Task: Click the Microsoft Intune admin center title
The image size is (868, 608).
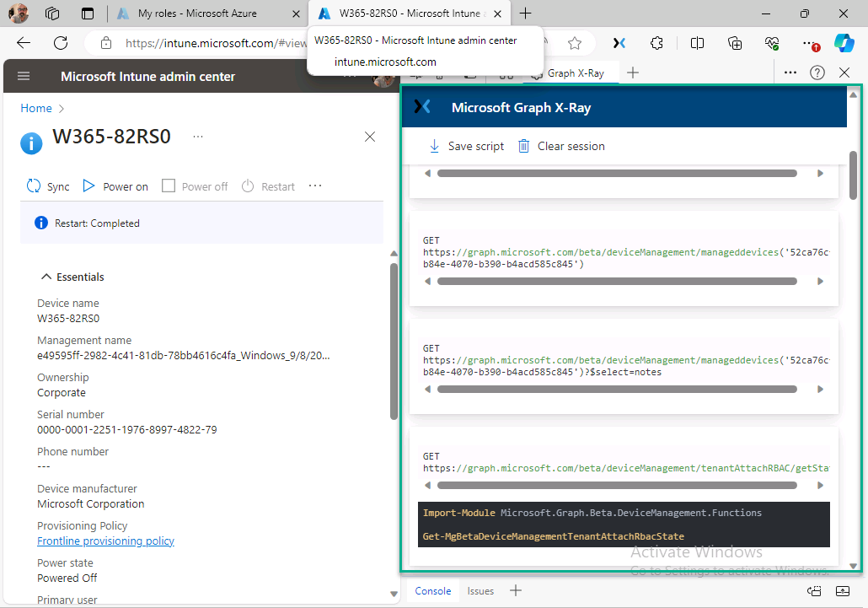Action: coord(147,77)
